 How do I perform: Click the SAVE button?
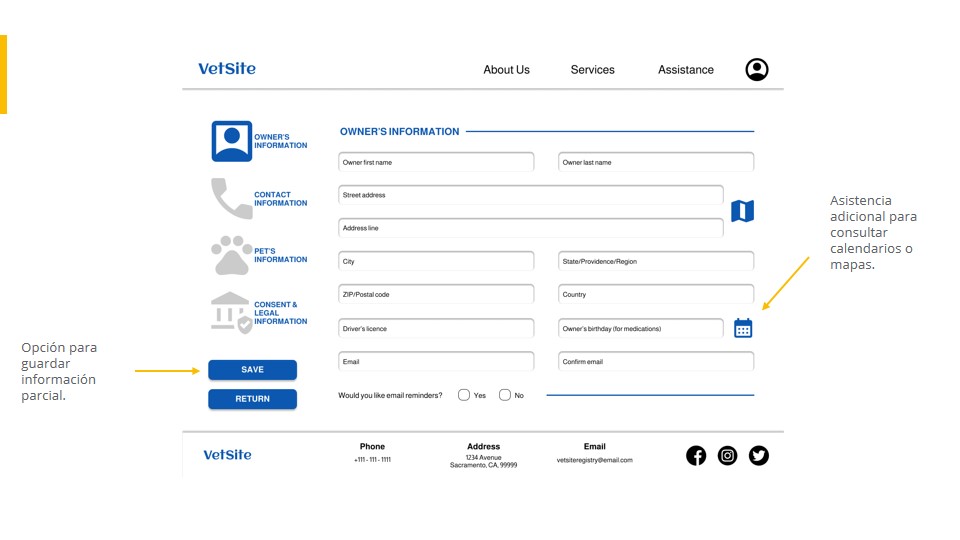[252, 370]
